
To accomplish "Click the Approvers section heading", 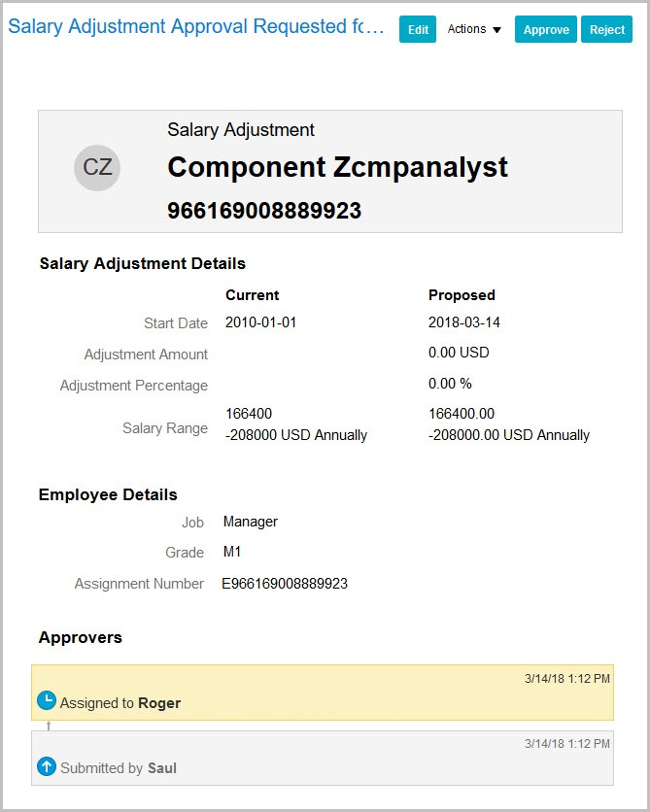I will 81,638.
